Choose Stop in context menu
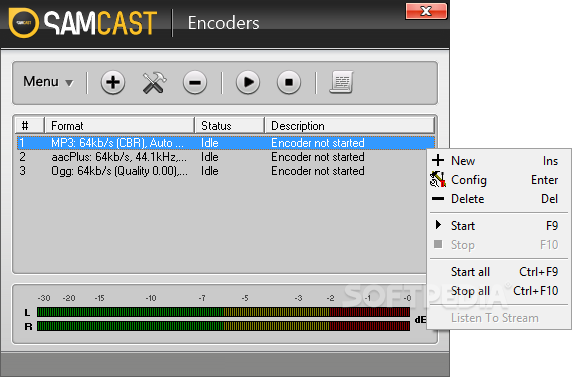Image resolution: width=572 pixels, height=377 pixels. [498, 245]
